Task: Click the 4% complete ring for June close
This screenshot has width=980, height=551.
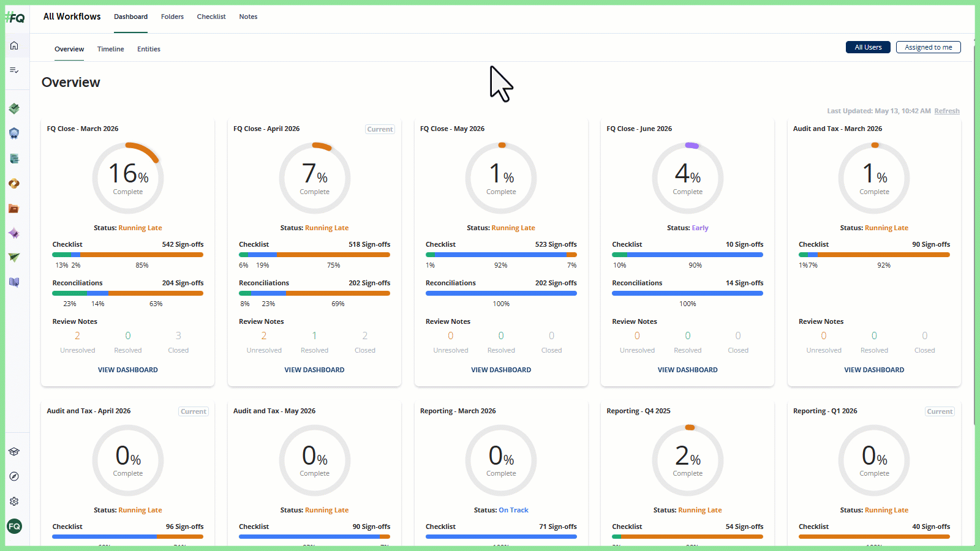Action: (688, 178)
